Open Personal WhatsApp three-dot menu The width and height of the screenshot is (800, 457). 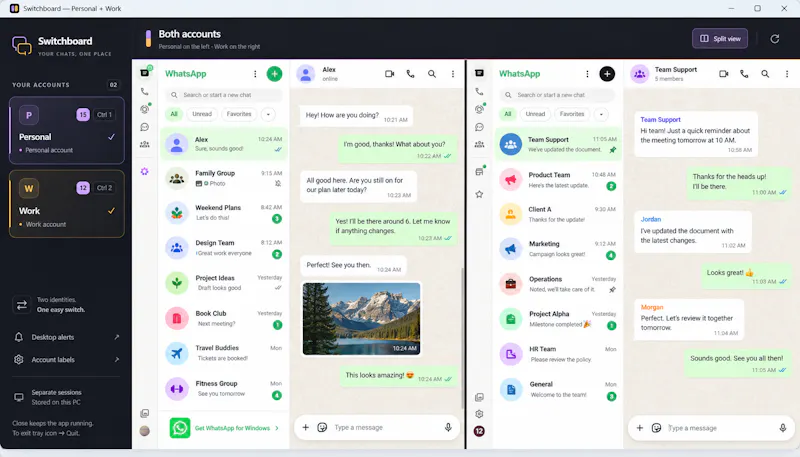point(255,74)
